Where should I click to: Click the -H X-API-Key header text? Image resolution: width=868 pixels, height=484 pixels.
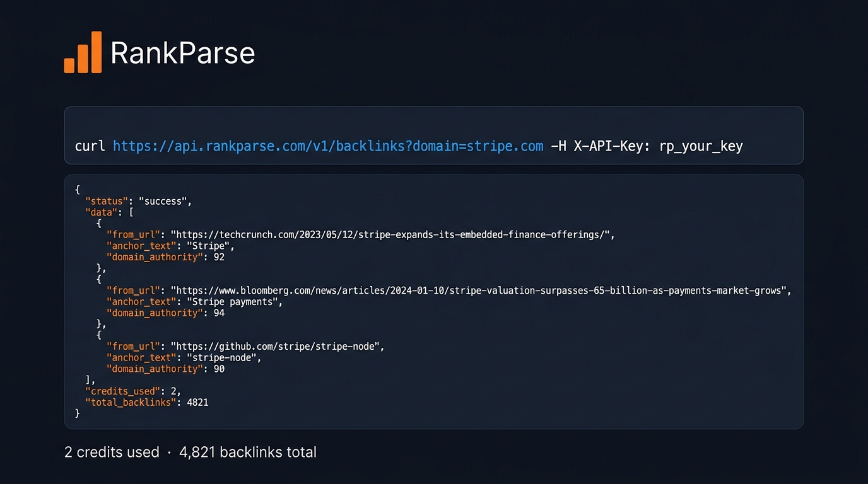(602, 146)
